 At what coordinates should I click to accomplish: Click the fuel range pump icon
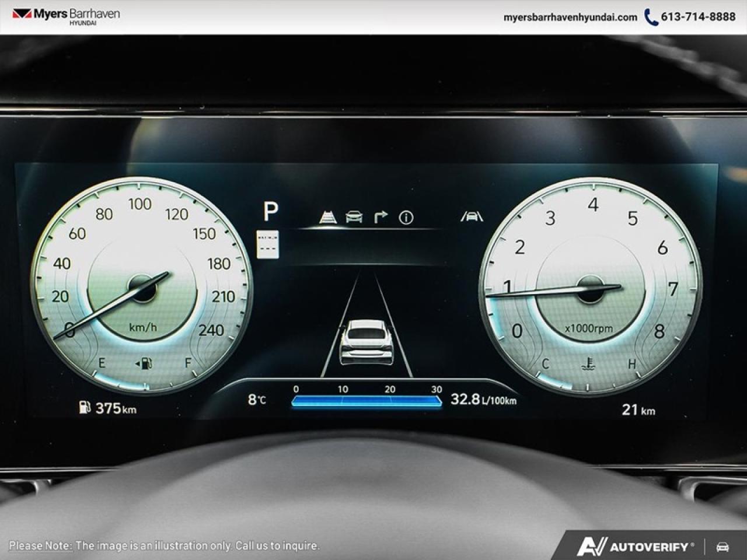click(x=85, y=407)
